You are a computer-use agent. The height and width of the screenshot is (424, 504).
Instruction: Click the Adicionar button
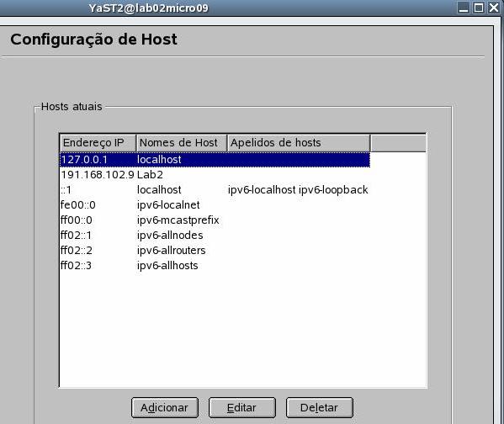[165, 408]
